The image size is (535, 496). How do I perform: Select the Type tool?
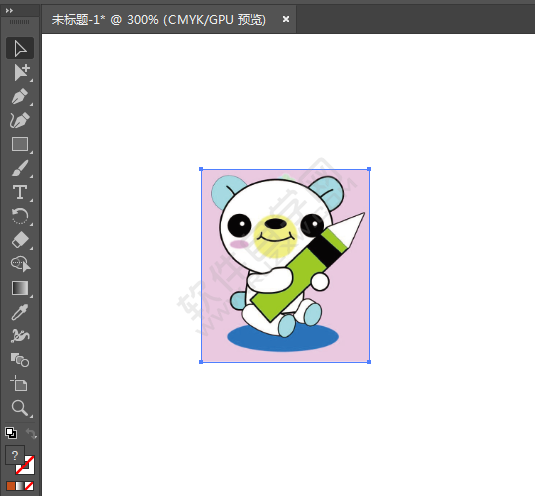20,192
